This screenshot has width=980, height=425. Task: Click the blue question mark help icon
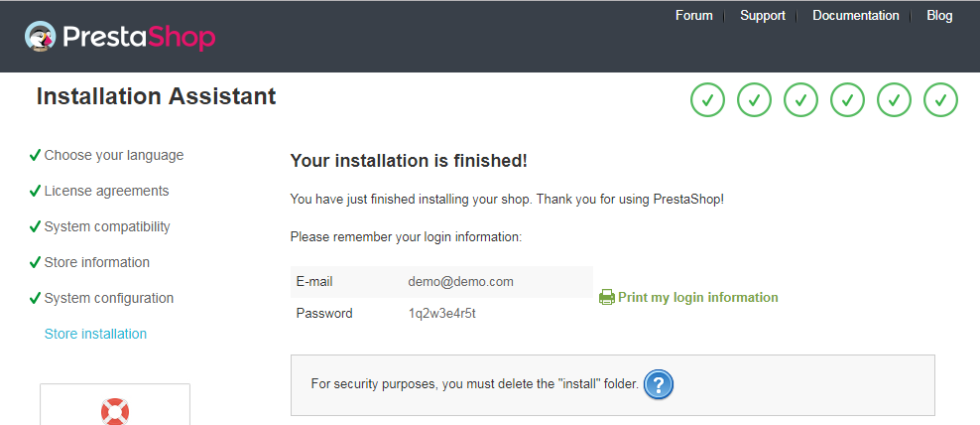(x=658, y=384)
